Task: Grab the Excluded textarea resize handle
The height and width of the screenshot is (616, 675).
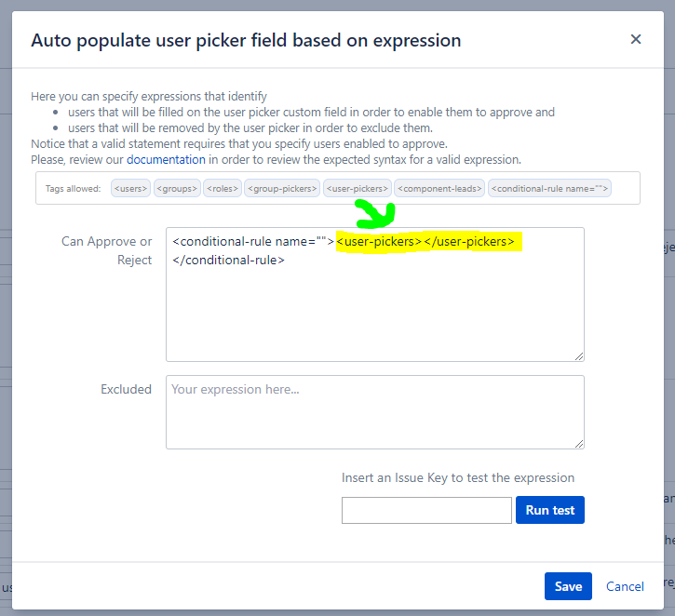Action: click(x=579, y=444)
